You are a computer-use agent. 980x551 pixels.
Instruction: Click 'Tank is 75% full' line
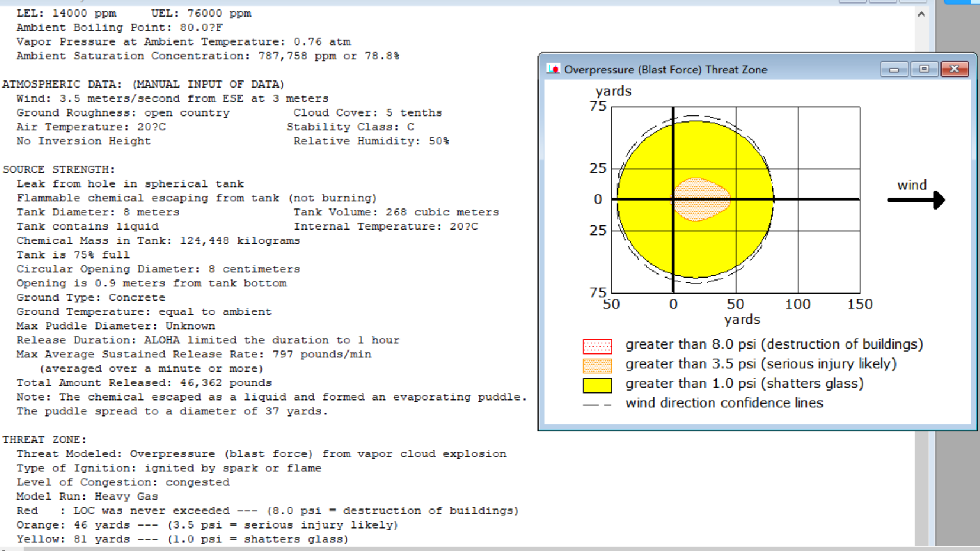[x=73, y=255]
